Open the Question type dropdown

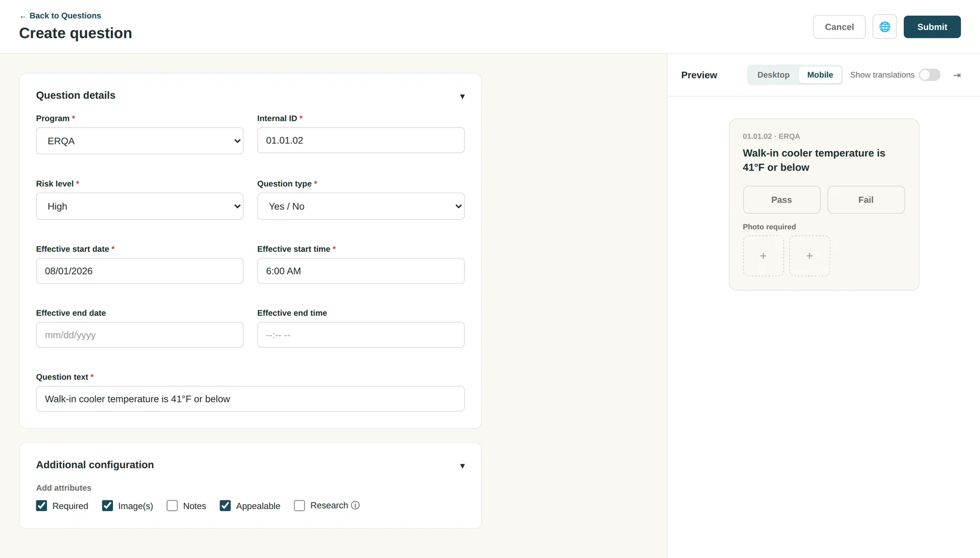click(361, 206)
